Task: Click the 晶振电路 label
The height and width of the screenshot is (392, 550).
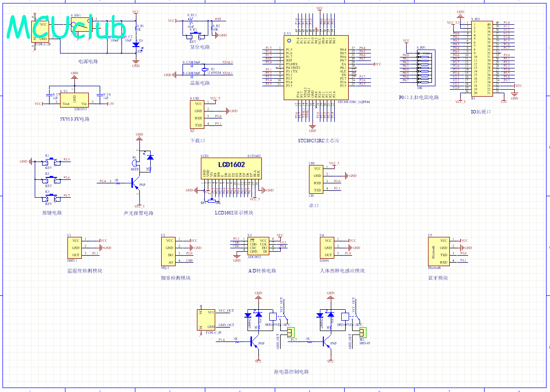Action: 200,83
